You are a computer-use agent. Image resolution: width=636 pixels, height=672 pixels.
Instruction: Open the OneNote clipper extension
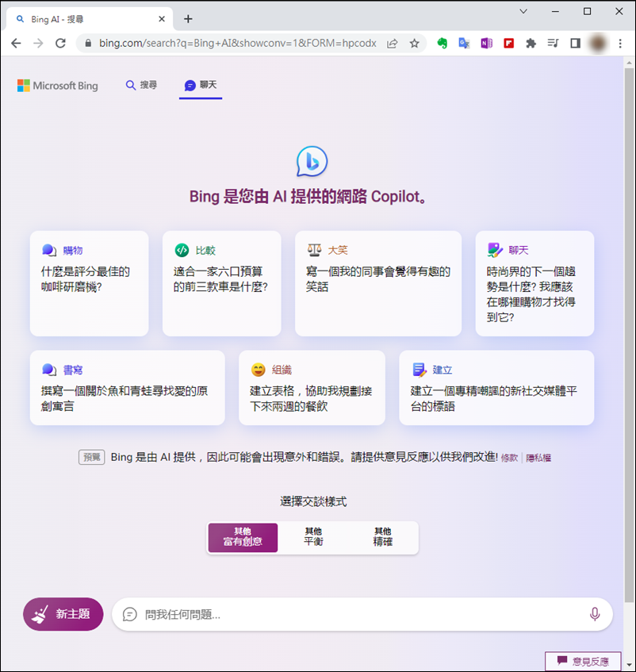pos(487,44)
